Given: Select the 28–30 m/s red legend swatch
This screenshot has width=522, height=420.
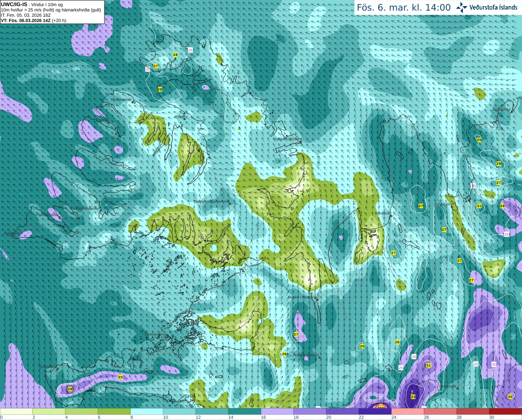Looking at the screenshot, I should coord(473,411).
